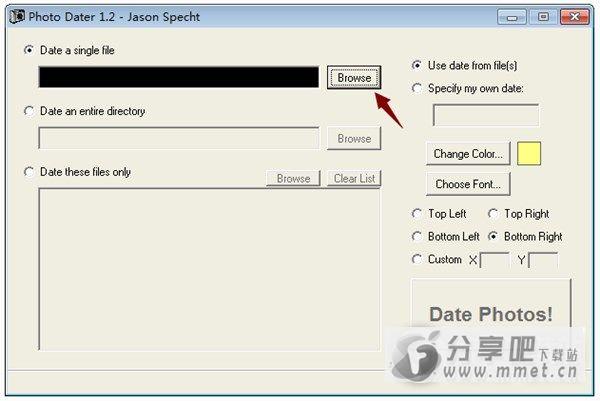This screenshot has height=401, width=600.
Task: Click the Photo Dater app icon in title bar
Action: [17, 17]
